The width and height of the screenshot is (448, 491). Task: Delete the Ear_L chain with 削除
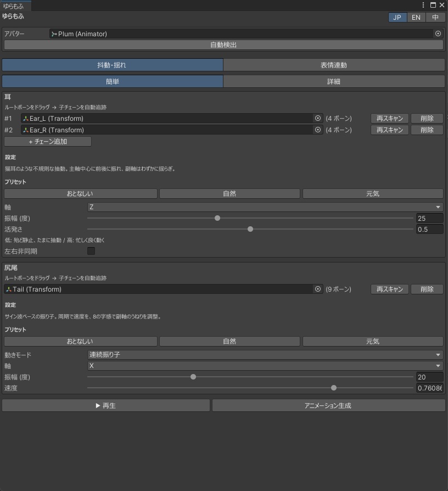tap(427, 119)
